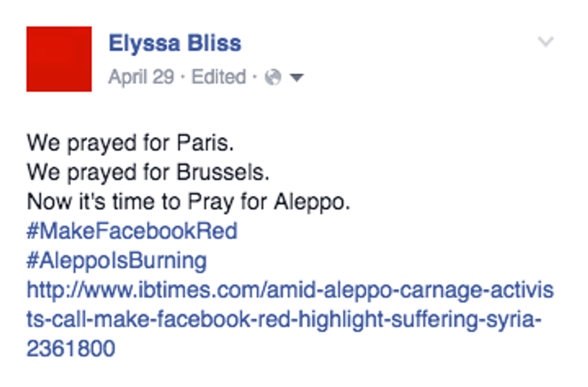View edit history via the Edited label

coord(218,77)
